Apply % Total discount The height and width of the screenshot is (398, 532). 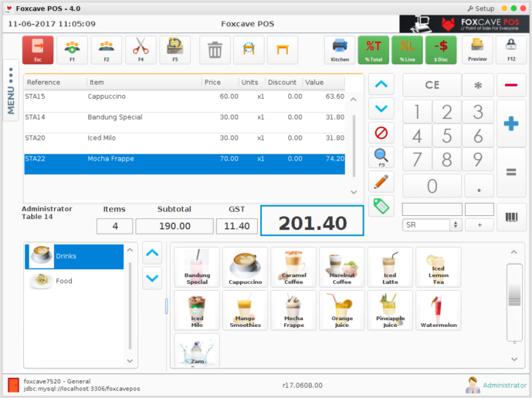tap(374, 50)
